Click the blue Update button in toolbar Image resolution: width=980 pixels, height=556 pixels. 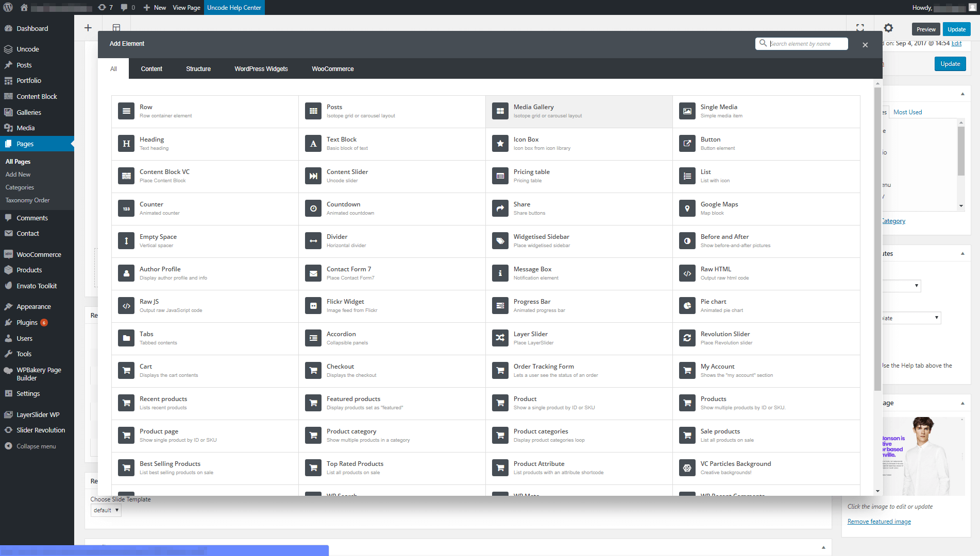(956, 29)
